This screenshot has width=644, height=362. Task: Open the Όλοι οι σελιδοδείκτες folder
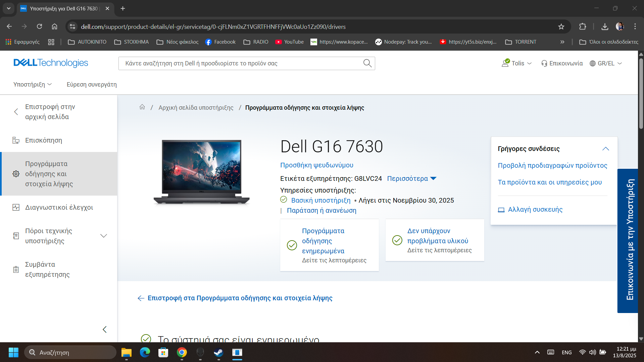tap(609, 42)
